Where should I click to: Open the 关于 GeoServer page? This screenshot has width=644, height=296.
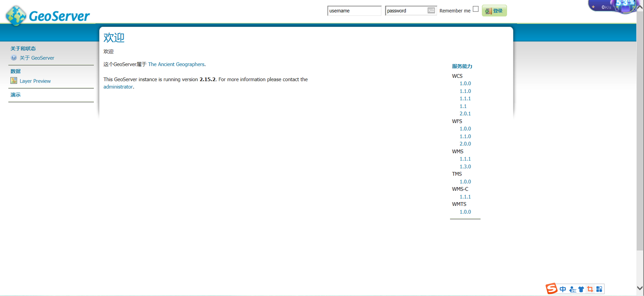tap(37, 58)
